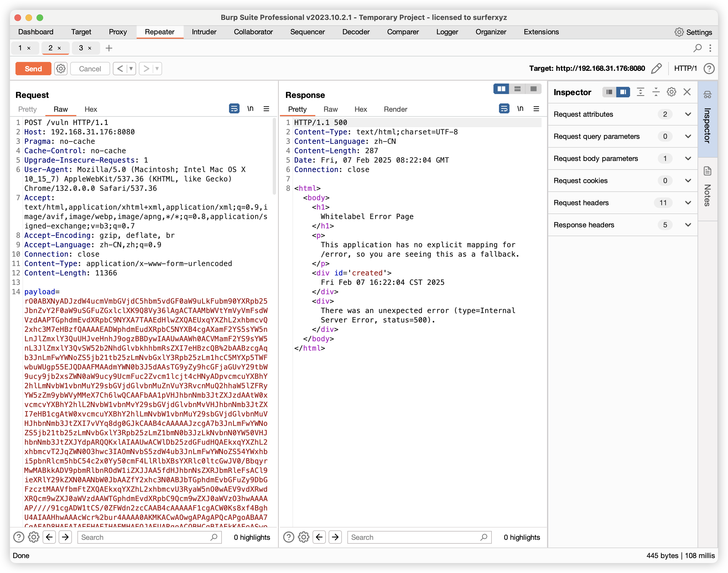
Task: Go to the previous request in history
Action: (120, 69)
